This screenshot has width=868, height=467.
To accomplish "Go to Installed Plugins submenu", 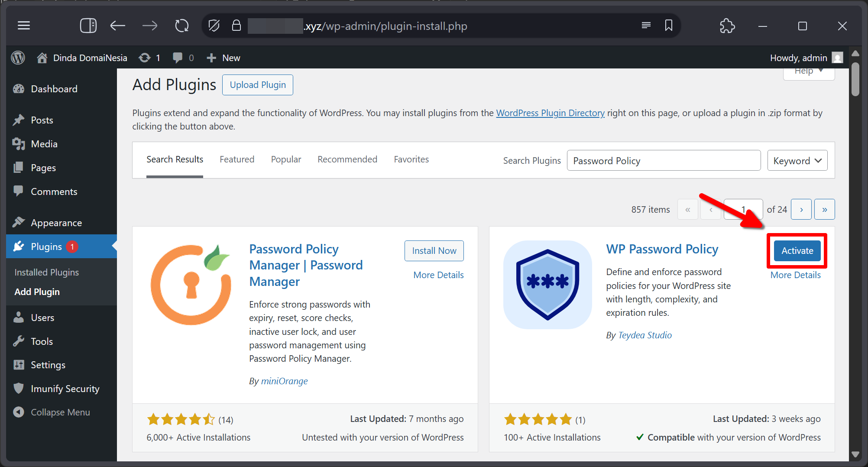I will [47, 272].
